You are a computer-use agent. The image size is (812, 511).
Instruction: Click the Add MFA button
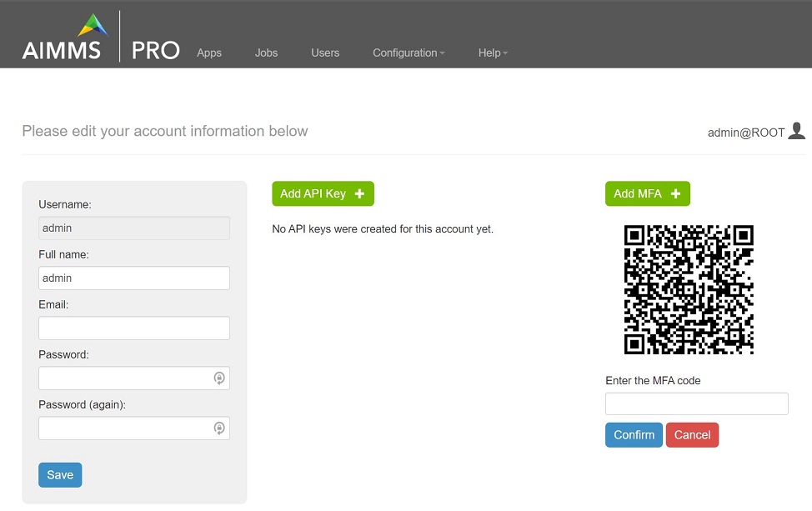tap(647, 193)
